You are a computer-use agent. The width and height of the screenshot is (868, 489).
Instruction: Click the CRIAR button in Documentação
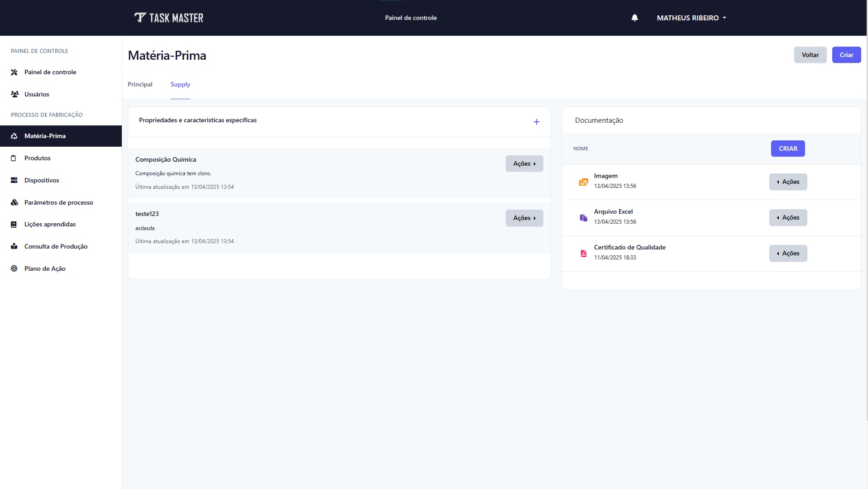788,149
